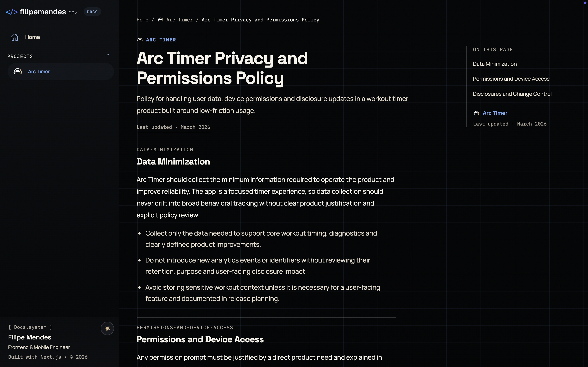Click the ARC TIMER badge icon above the title
The height and width of the screenshot is (367, 588).
coord(140,40)
